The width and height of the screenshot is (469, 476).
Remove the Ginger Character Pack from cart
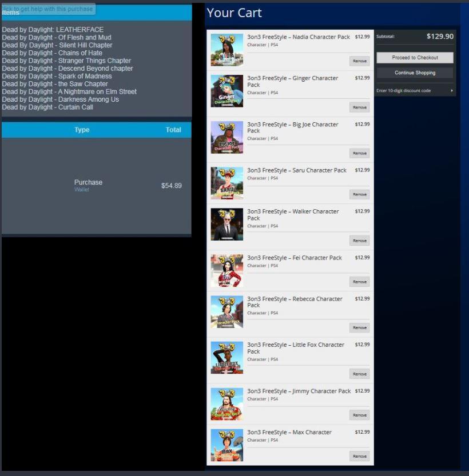click(359, 107)
